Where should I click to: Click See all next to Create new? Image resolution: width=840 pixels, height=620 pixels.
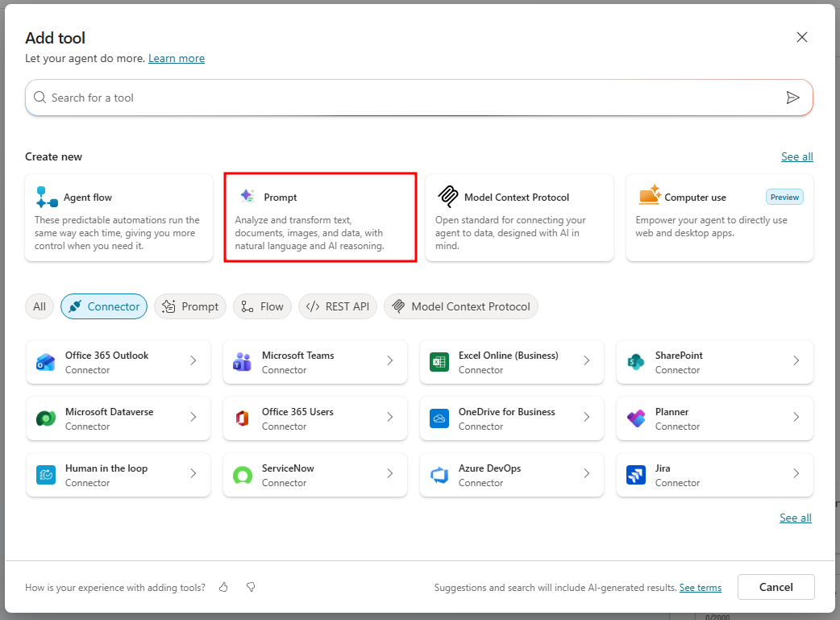(796, 156)
